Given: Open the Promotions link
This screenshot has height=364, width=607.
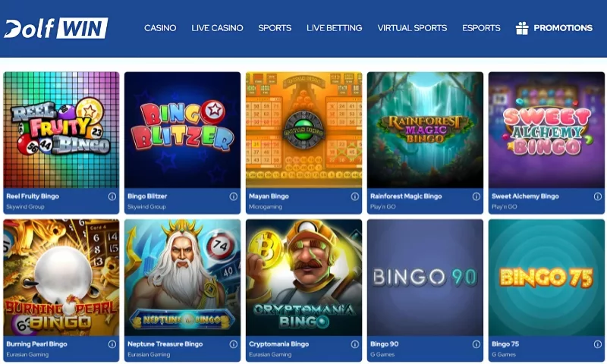Looking at the screenshot, I should (x=563, y=28).
